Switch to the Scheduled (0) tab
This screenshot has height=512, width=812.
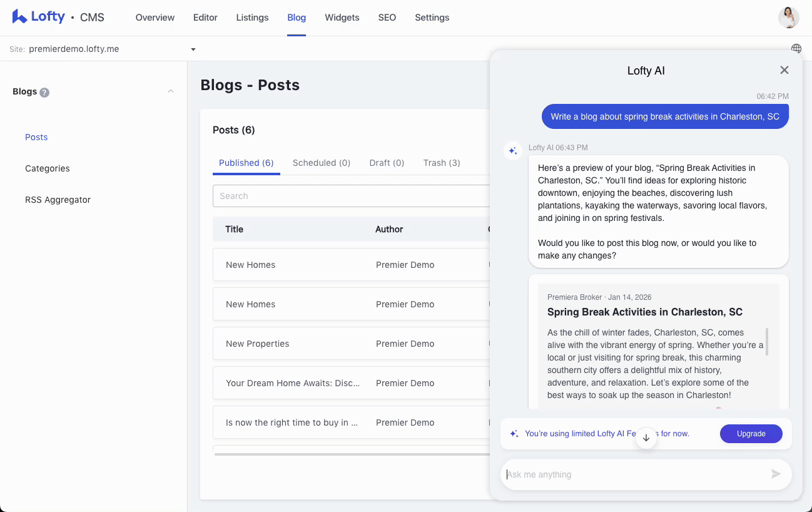tap(321, 163)
